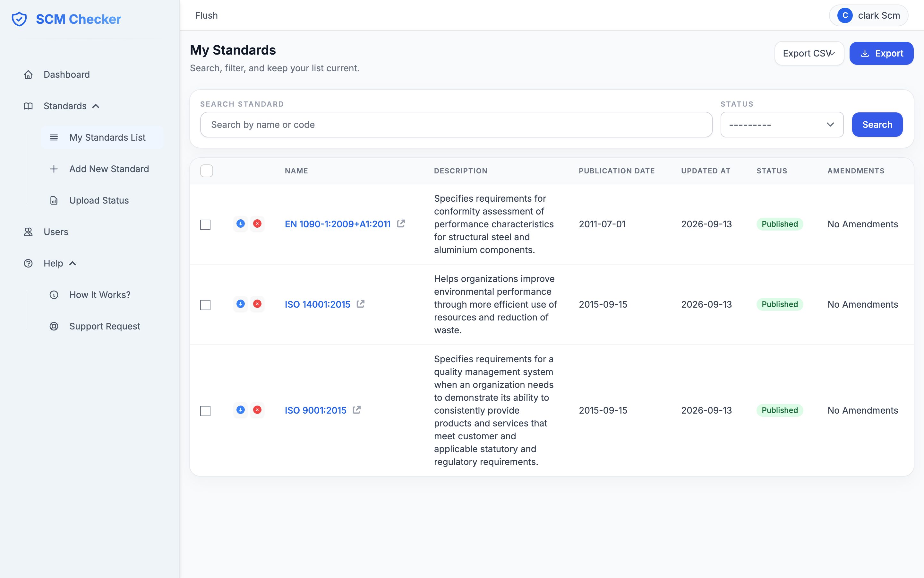Click Published badge in ISO 14001:2015 row

tap(780, 304)
